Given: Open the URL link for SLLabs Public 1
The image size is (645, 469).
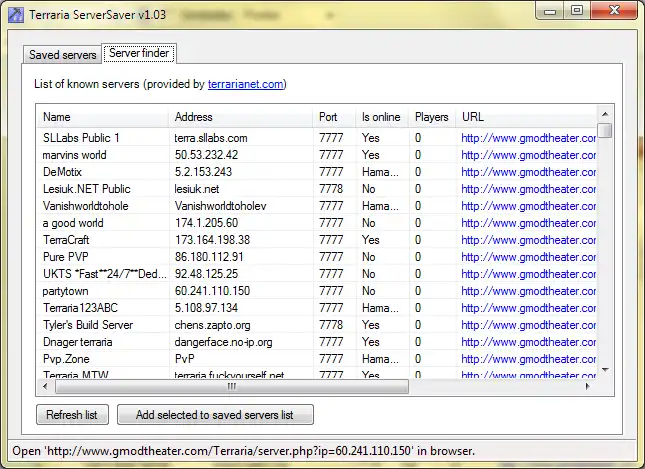Looking at the screenshot, I should click(529, 138).
